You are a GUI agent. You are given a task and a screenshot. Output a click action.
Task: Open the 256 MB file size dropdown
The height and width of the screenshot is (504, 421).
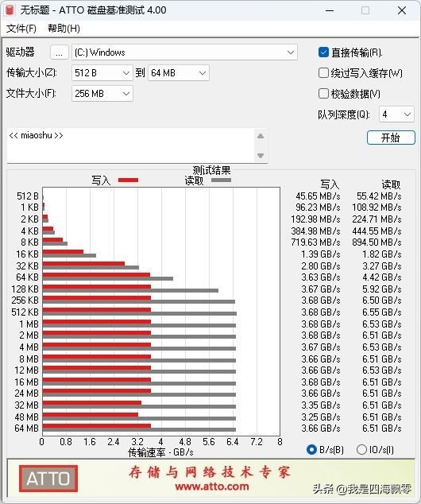coord(102,94)
